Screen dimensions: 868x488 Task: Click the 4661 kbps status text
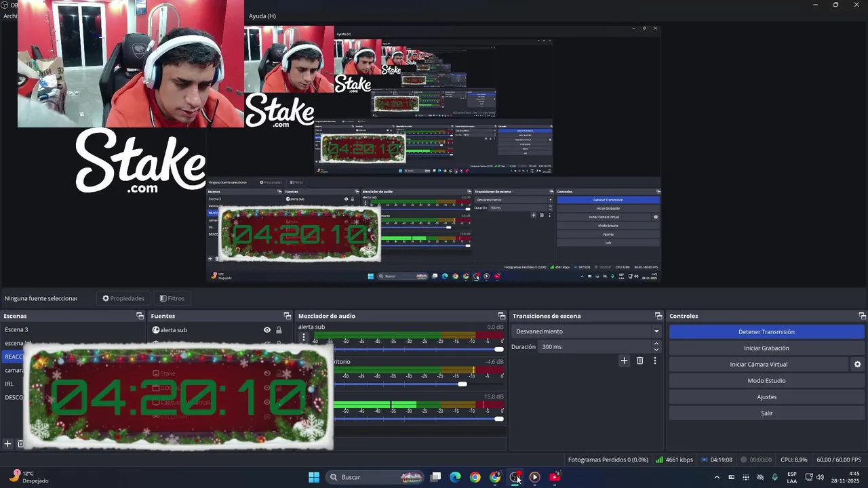(x=679, y=460)
